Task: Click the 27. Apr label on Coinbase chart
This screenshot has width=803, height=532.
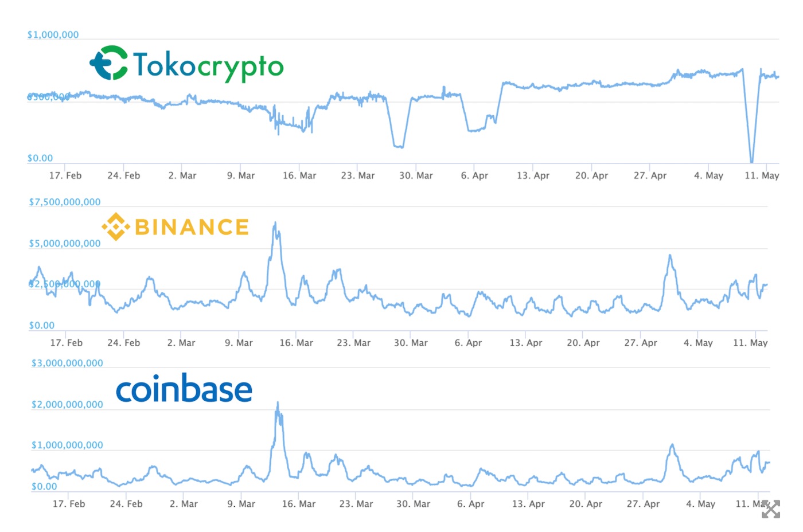Action: 643,504
